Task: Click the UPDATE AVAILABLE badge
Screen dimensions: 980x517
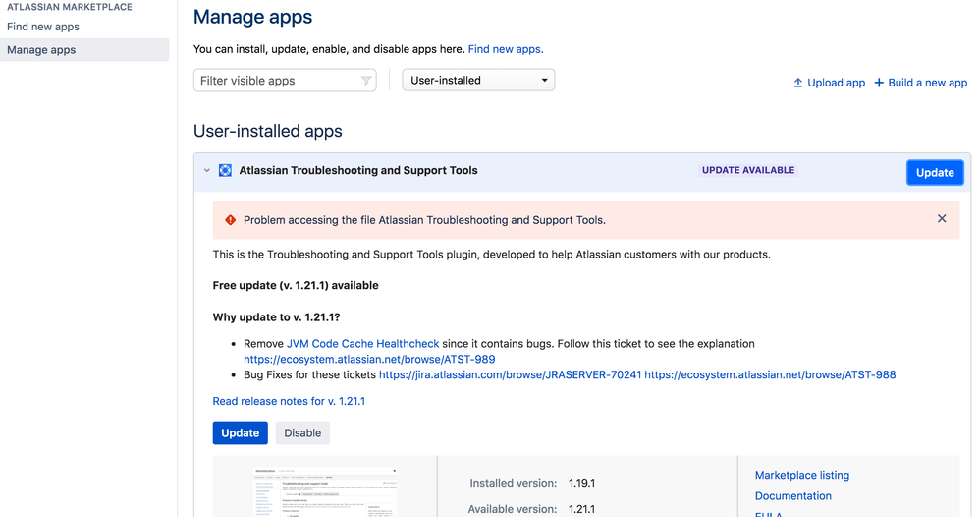Action: coord(748,170)
